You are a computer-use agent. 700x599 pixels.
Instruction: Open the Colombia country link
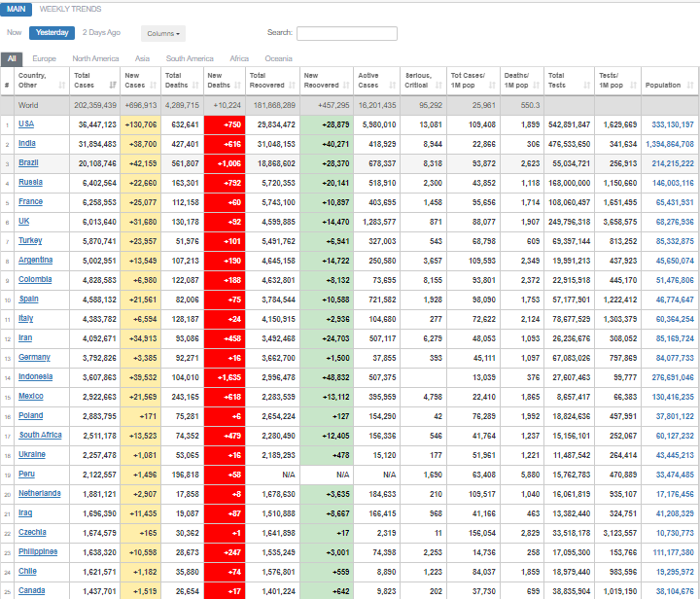[35, 279]
